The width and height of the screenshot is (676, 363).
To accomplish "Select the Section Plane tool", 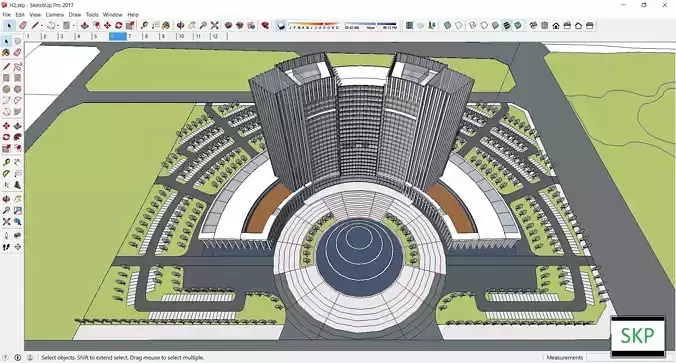I will click(x=17, y=247).
